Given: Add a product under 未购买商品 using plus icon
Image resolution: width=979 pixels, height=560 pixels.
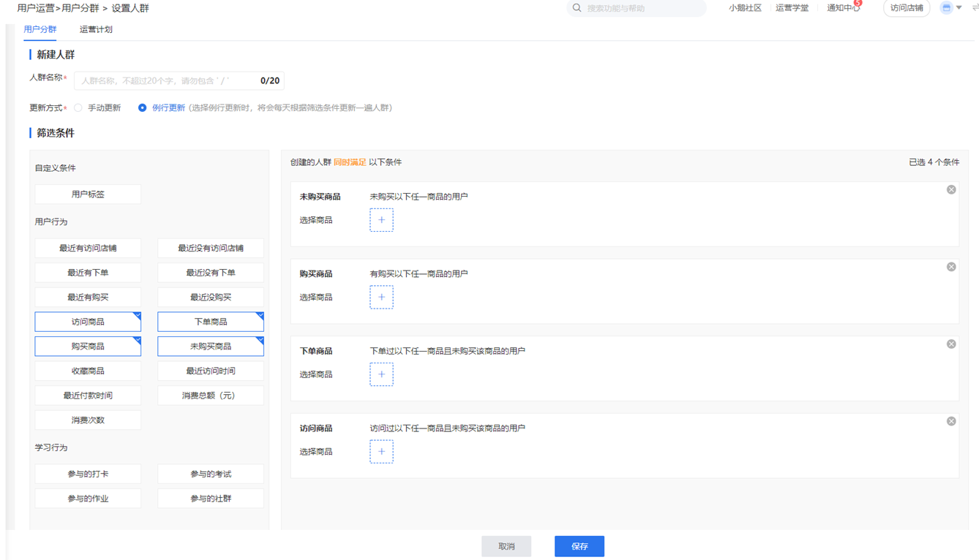Looking at the screenshot, I should tap(381, 220).
